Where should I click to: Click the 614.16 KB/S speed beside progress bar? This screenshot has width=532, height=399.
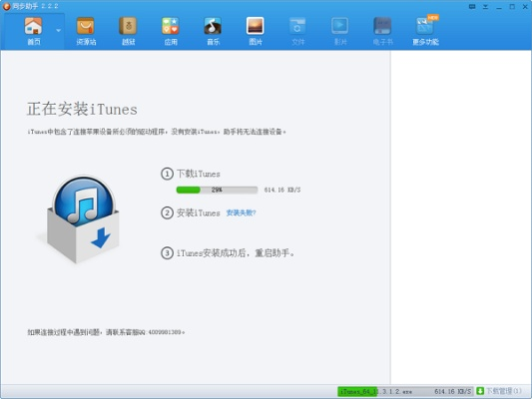tap(282, 190)
